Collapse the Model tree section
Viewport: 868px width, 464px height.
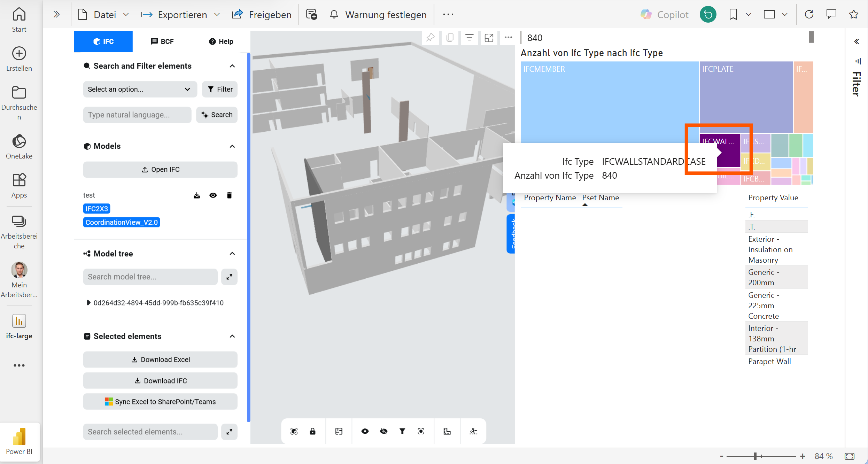point(232,254)
